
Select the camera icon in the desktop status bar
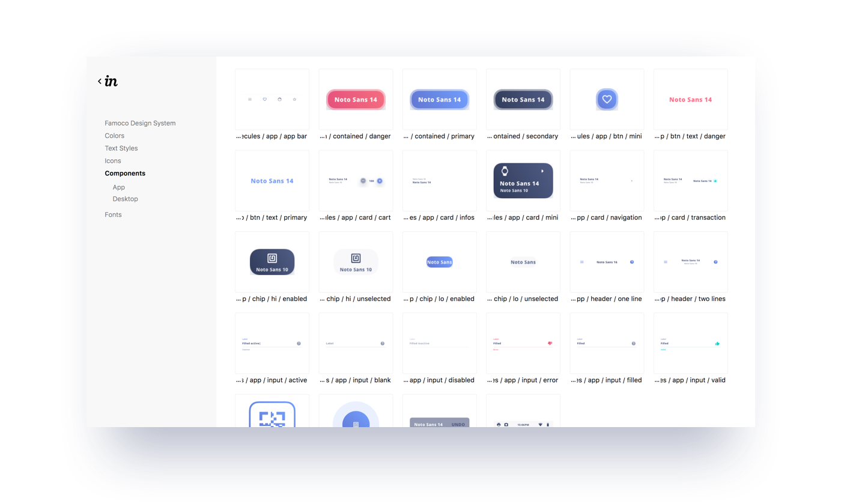point(506,425)
